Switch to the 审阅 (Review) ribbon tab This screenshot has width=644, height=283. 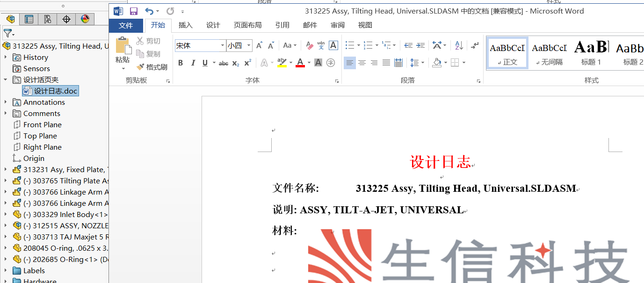(x=338, y=25)
